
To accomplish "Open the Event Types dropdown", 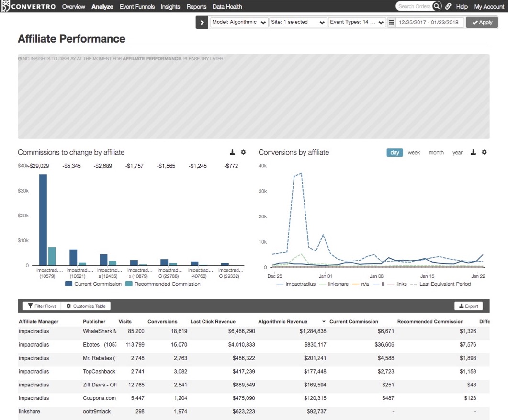I will 357,22.
